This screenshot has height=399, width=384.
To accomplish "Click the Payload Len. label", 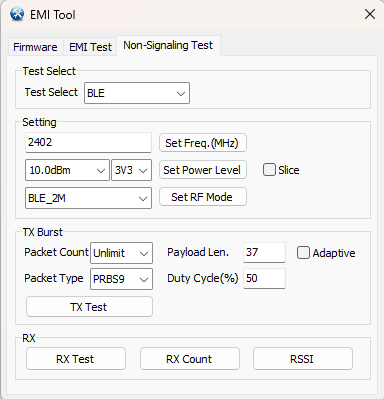I will pos(198,252).
